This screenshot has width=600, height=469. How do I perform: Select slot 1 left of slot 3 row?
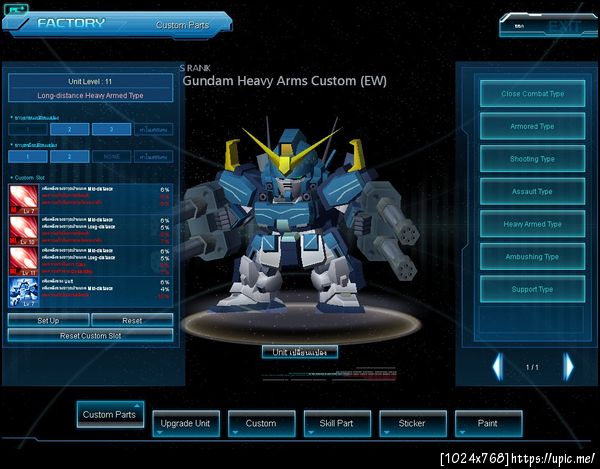(28, 129)
